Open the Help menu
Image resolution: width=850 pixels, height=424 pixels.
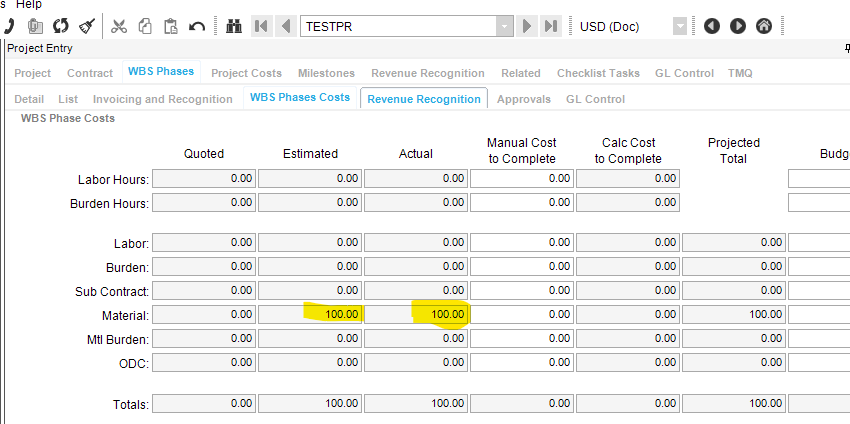(29, 4)
